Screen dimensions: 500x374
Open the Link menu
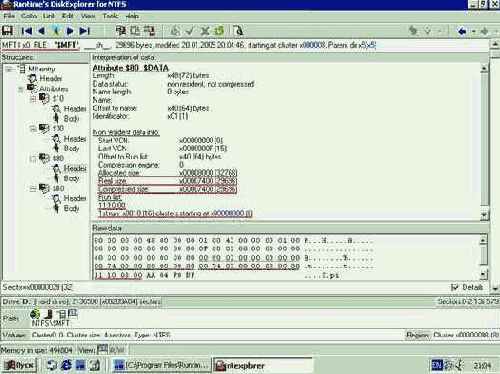(x=49, y=16)
